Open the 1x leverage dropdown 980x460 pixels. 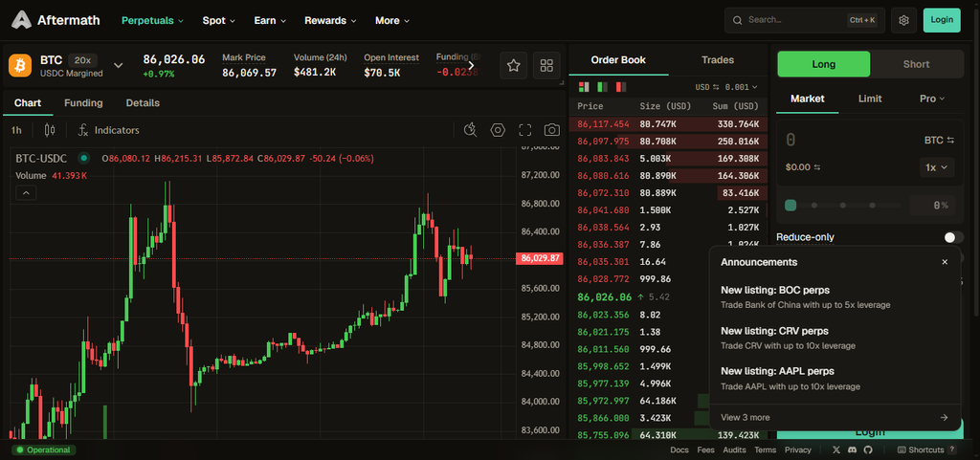pyautogui.click(x=937, y=167)
